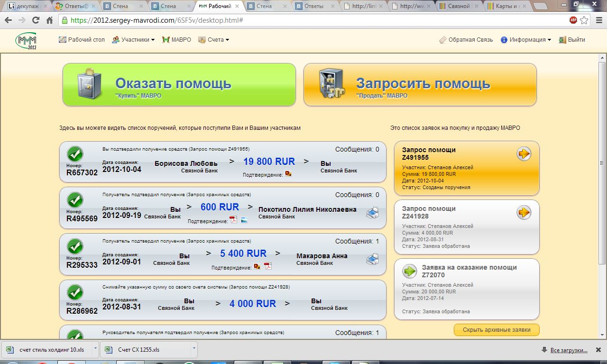This screenshot has height=364, width=607.
Task: Open PDF confirmation for 600 RUR order
Action: 233,220
